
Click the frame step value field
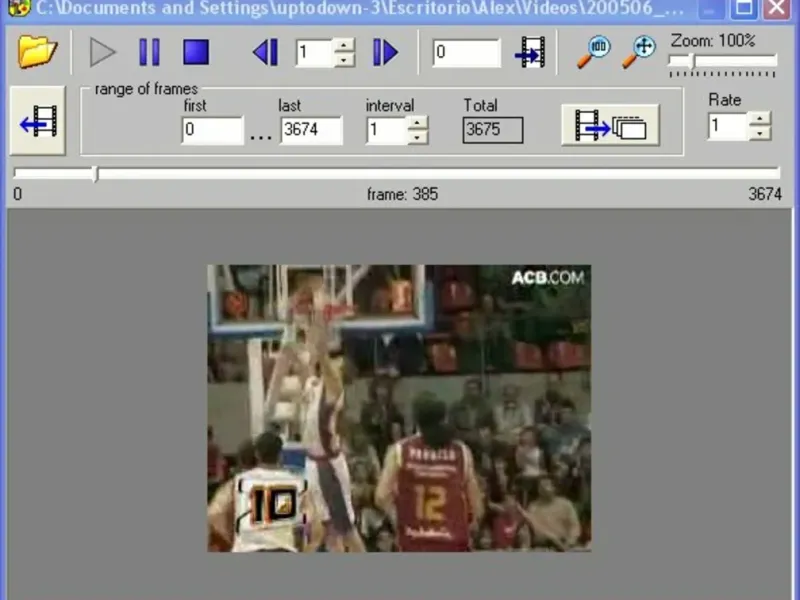(314, 52)
